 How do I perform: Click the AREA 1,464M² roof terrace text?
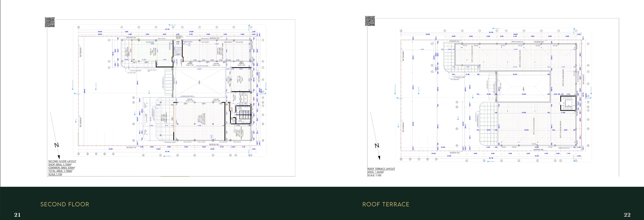pyautogui.click(x=375, y=172)
